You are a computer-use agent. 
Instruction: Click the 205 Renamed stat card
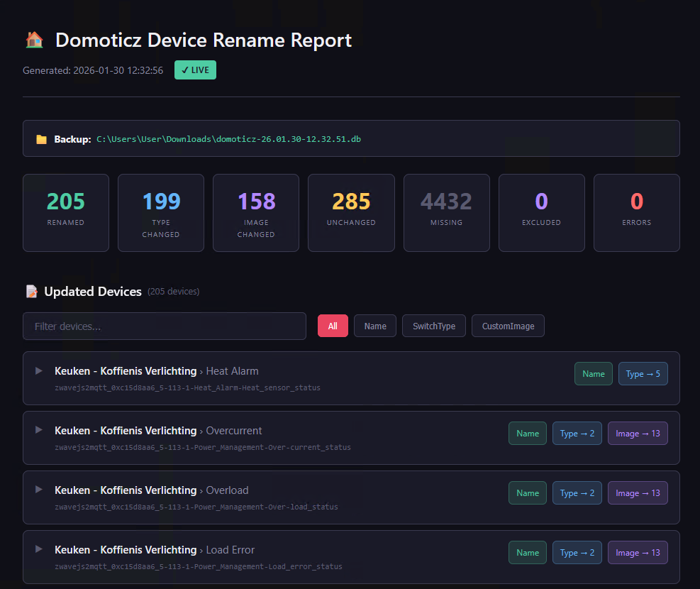click(x=66, y=213)
